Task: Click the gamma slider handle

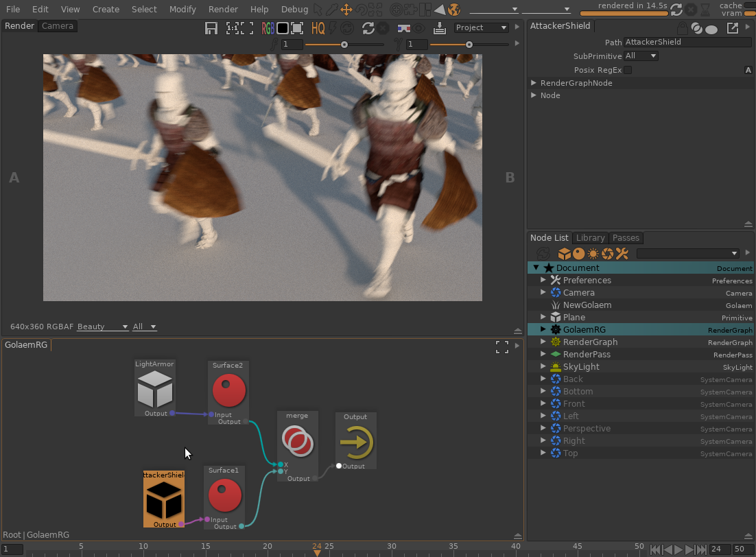Action: pyautogui.click(x=469, y=45)
